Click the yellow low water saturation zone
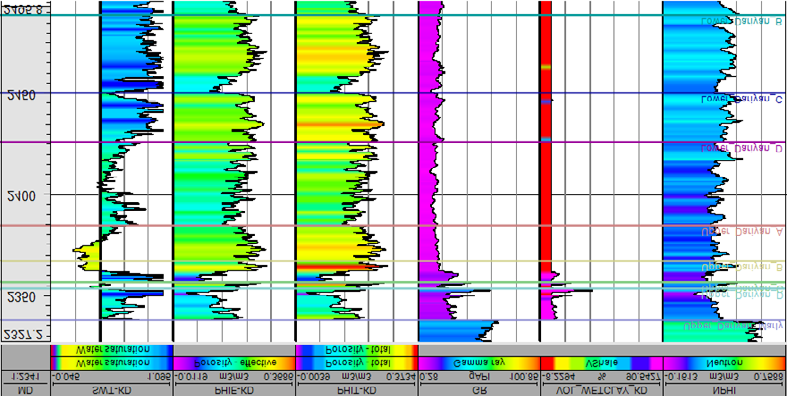This screenshot has height=396, width=787. (88, 255)
